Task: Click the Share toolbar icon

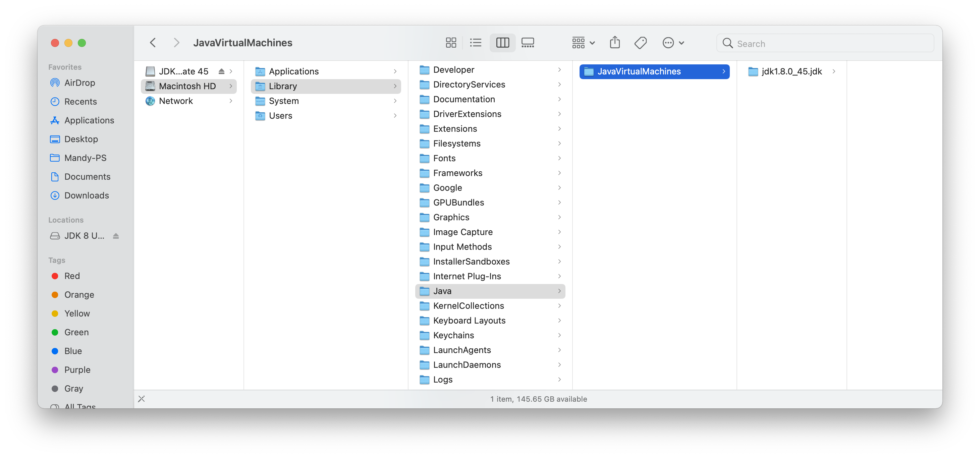Action: [614, 43]
